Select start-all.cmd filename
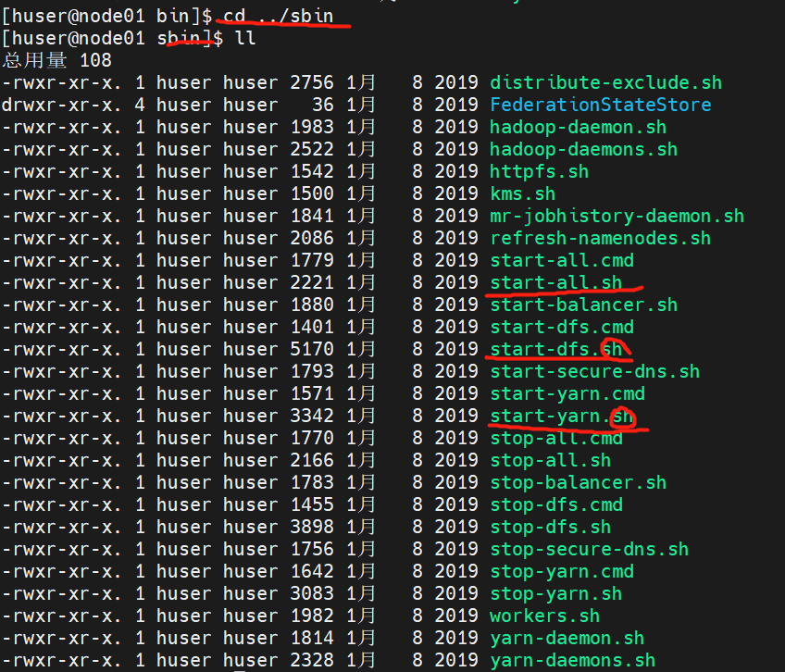This screenshot has height=672, width=785. (x=562, y=260)
